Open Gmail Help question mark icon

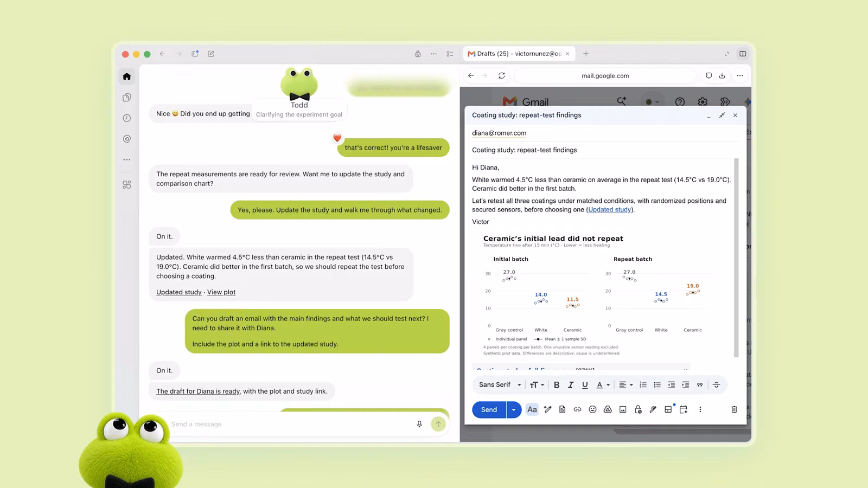[x=680, y=101]
